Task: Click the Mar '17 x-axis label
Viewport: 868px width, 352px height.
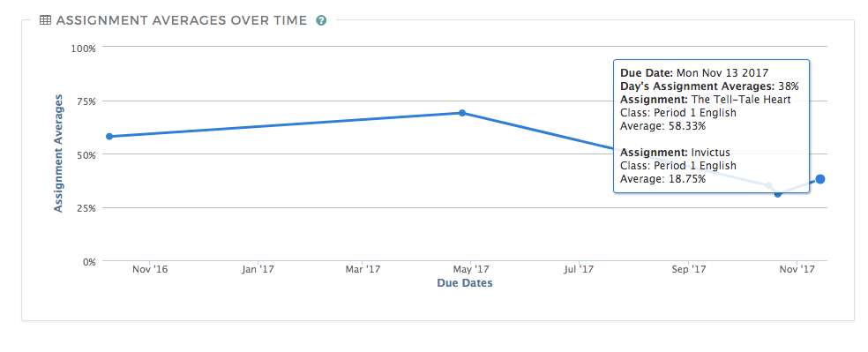Action: (363, 269)
